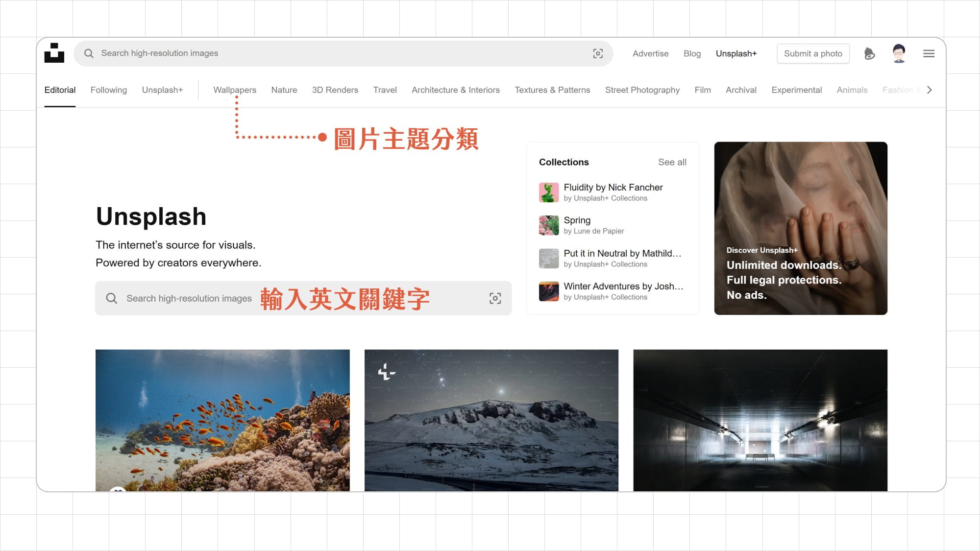Open the Unsplash+ topic tab

coord(162,90)
